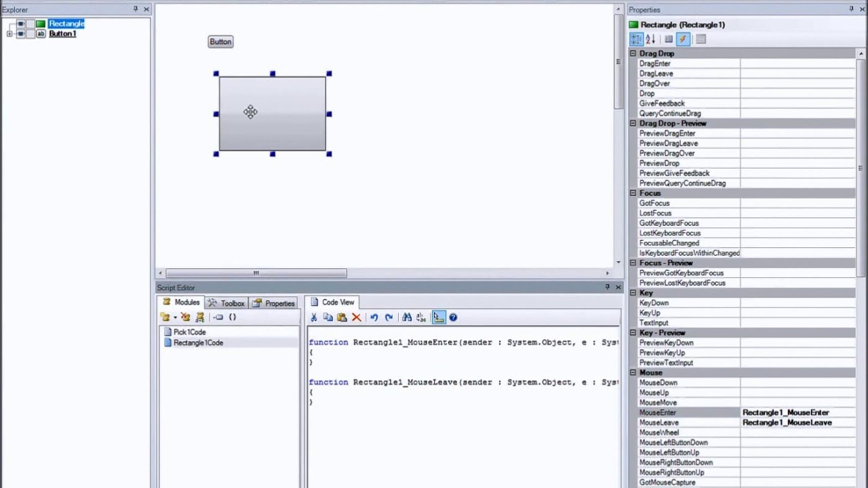Click the Rectangle1_MouseLeave handler value
Screen dimensions: 868x488
click(787, 422)
